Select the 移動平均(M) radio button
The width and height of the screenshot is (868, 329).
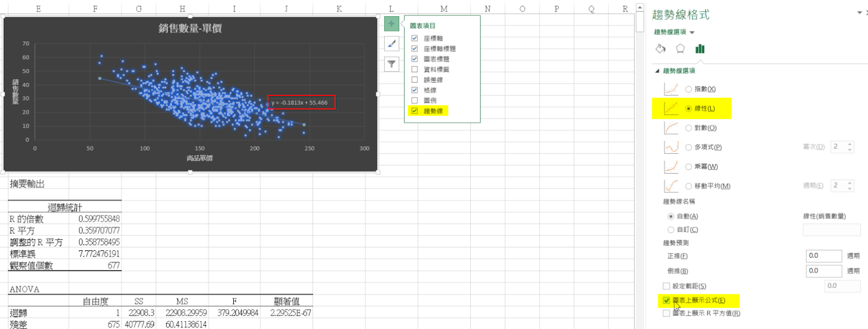[688, 186]
